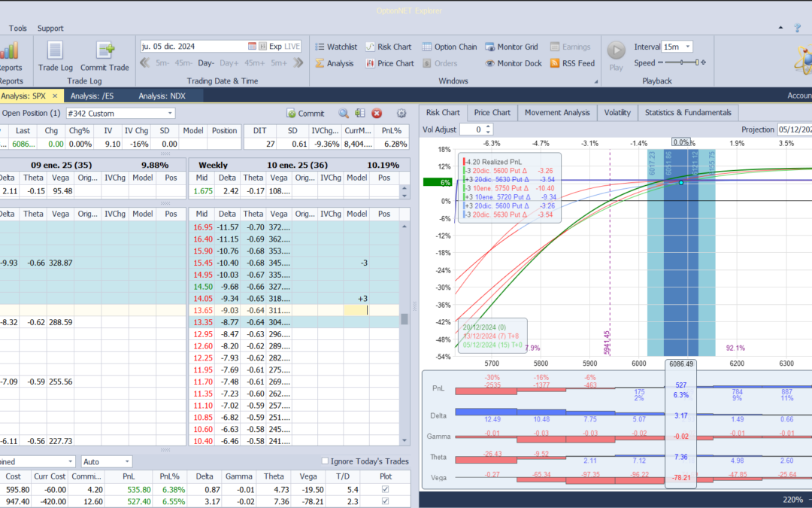This screenshot has width=812, height=508.
Task: Expand the Windows group launcher arrow
Action: 595,81
